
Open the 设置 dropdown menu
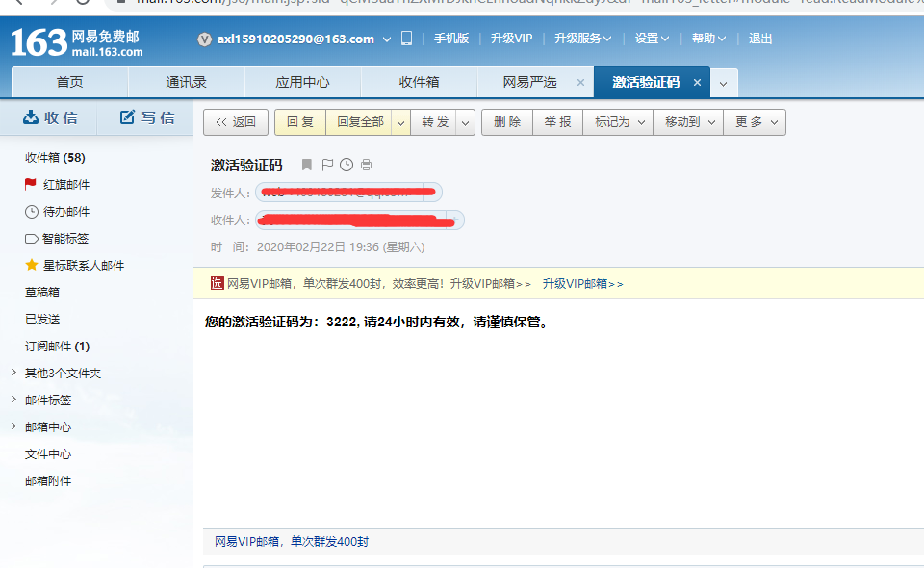pos(652,39)
